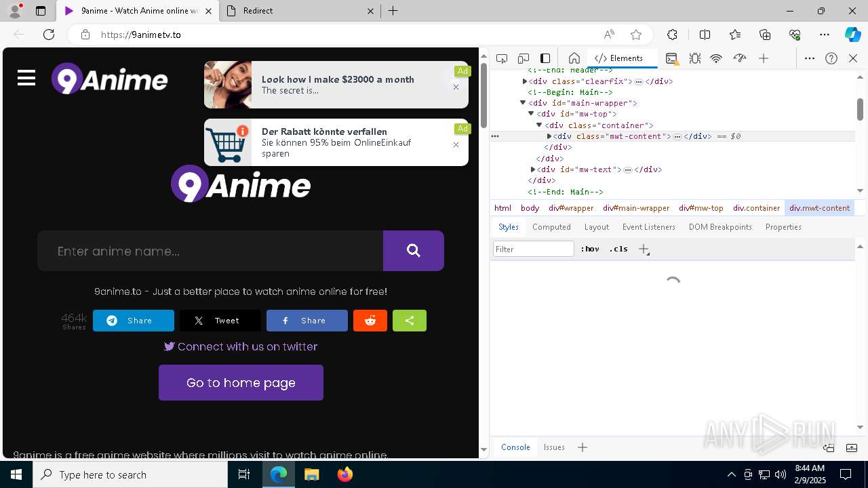Open the Customize and control DevTools menu

pyautogui.click(x=810, y=58)
